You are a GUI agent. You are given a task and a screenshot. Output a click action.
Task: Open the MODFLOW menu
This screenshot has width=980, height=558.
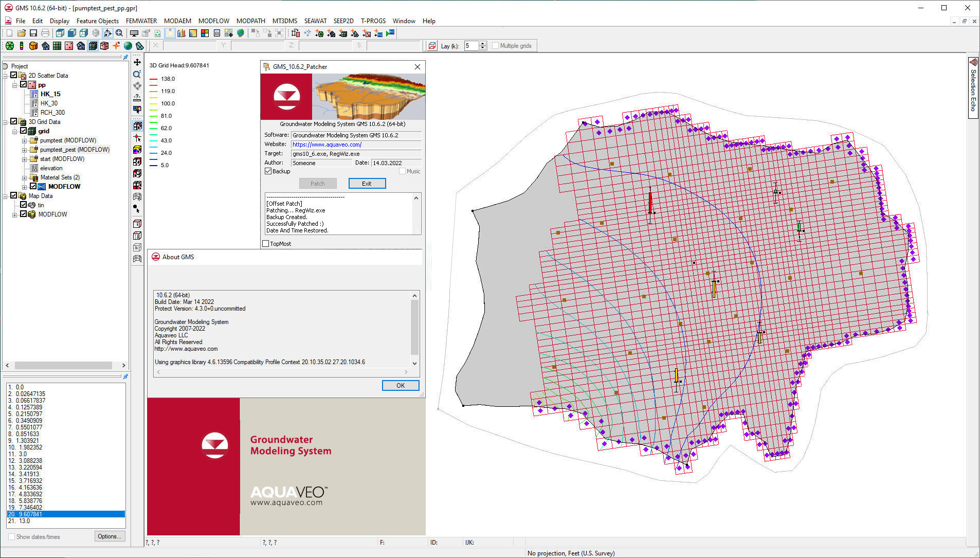214,21
